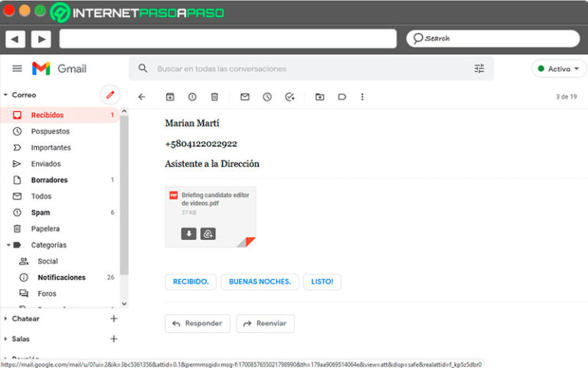
Task: Click the PDF file type icon
Action: pyautogui.click(x=173, y=195)
